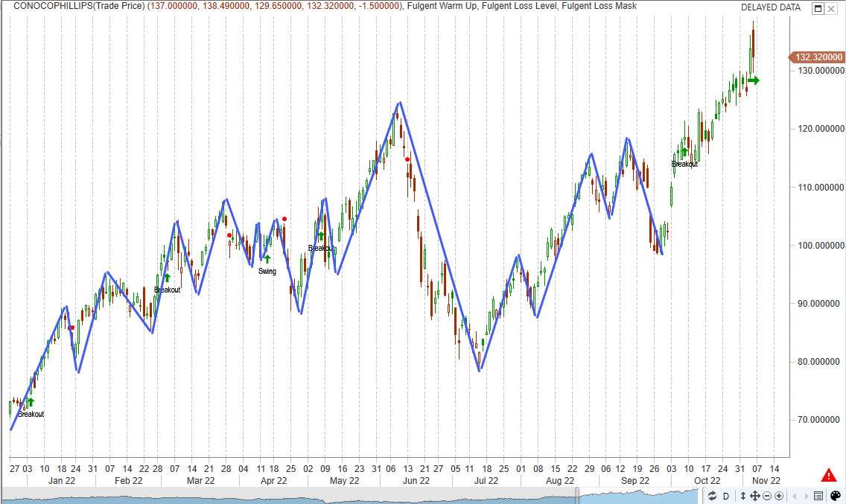The width and height of the screenshot is (846, 504).
Task: Click the red warning triangle alert
Action: pos(828,475)
